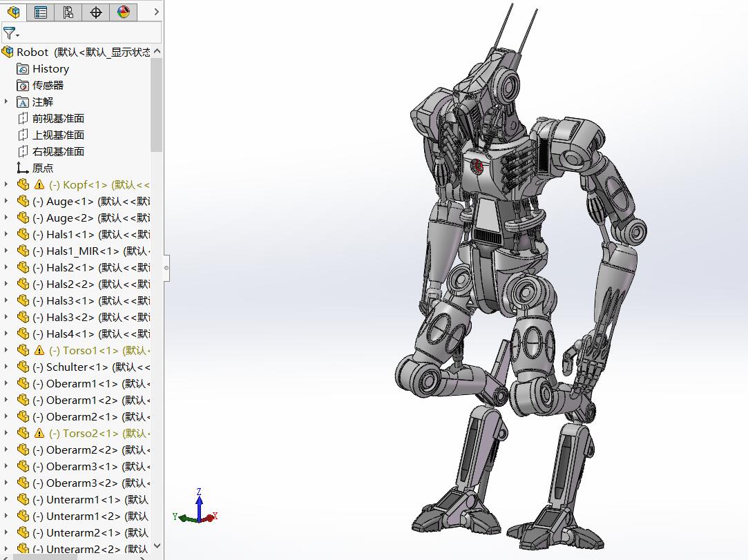This screenshot has height=560, width=748.
Task: Switch to the PropertyManager tab
Action: tap(41, 12)
